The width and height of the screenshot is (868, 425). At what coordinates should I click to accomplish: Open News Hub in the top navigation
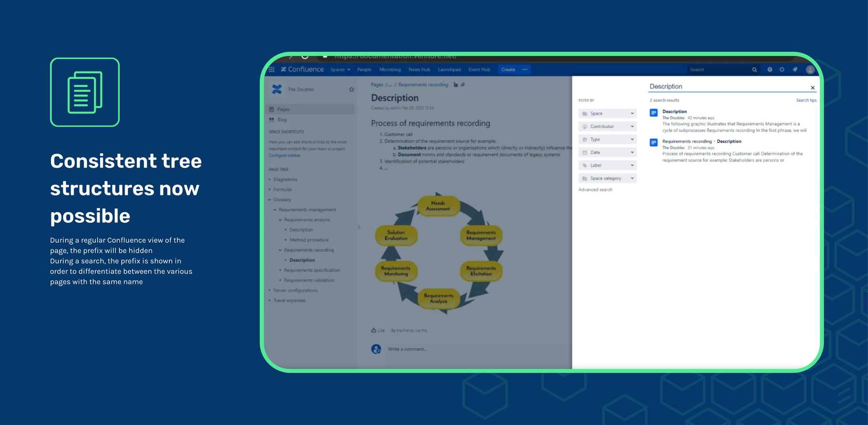[419, 70]
